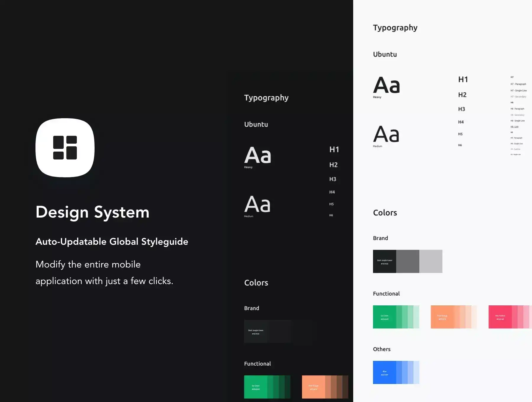Click the Colors heading in dark panel
The image size is (532, 402).
[x=256, y=283]
